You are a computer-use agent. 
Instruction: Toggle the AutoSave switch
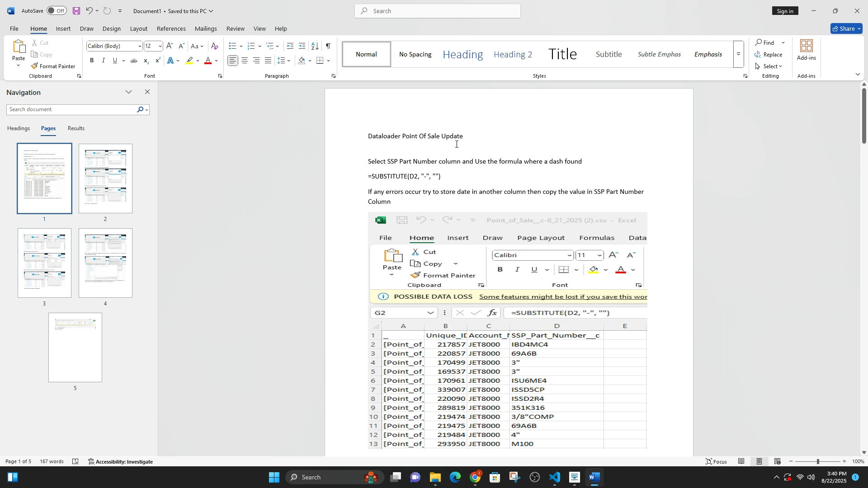pyautogui.click(x=57, y=11)
